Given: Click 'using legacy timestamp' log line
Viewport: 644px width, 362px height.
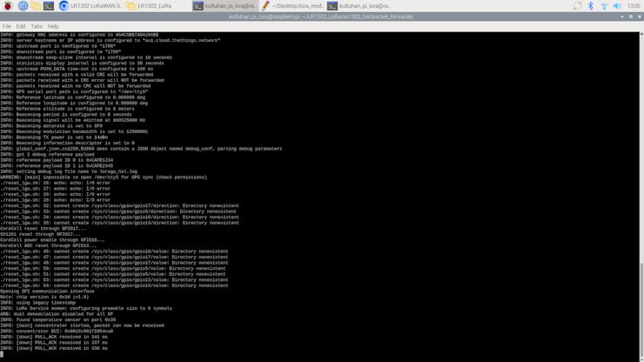Looking at the screenshot, I should [37, 303].
